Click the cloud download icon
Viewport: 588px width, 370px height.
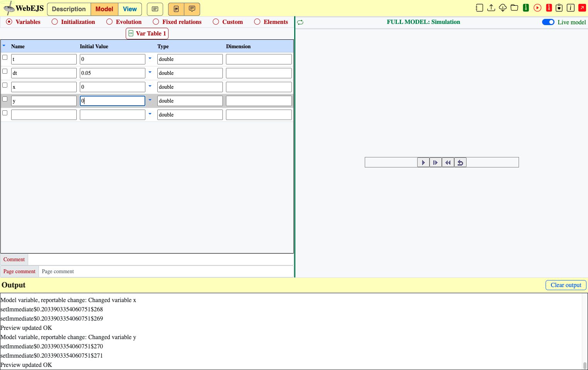pos(503,8)
